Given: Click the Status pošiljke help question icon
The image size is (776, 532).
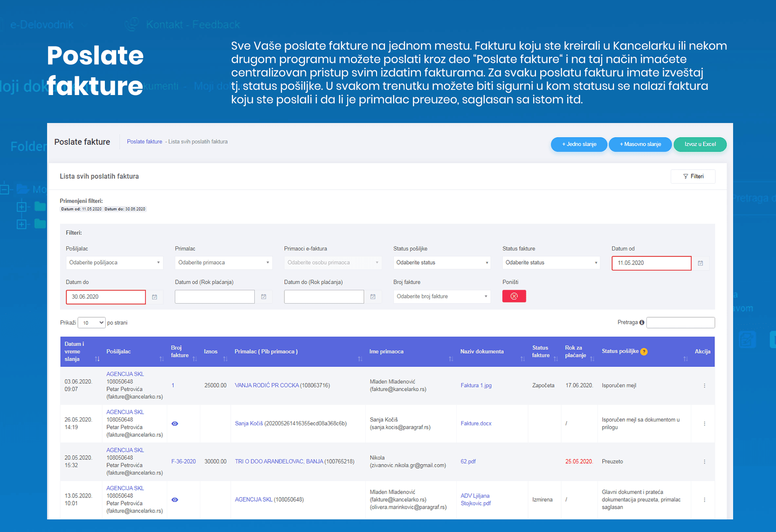Looking at the screenshot, I should point(644,352).
